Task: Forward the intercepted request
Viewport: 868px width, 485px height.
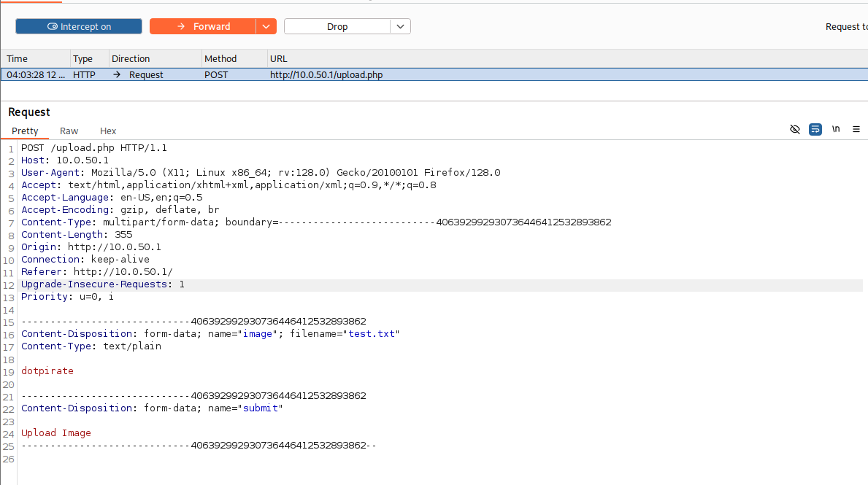Action: [x=202, y=26]
